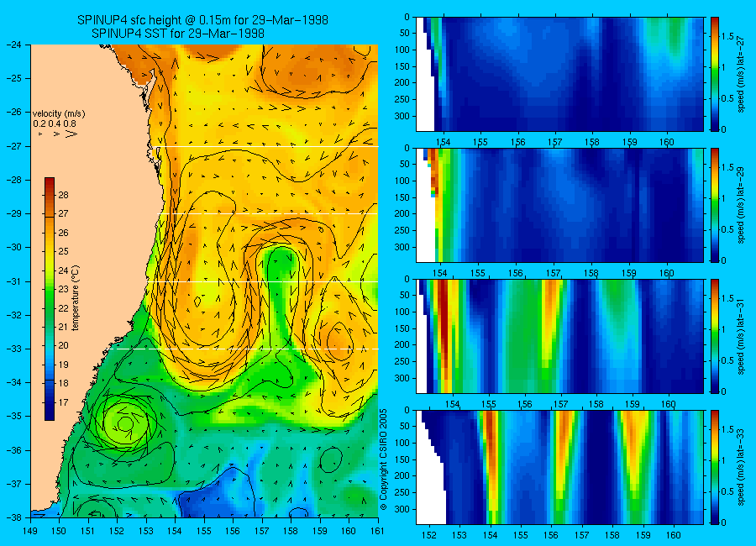The width and height of the screenshot is (756, 546).
Task: Click the -35 latitude label on the map
Action: click(14, 417)
